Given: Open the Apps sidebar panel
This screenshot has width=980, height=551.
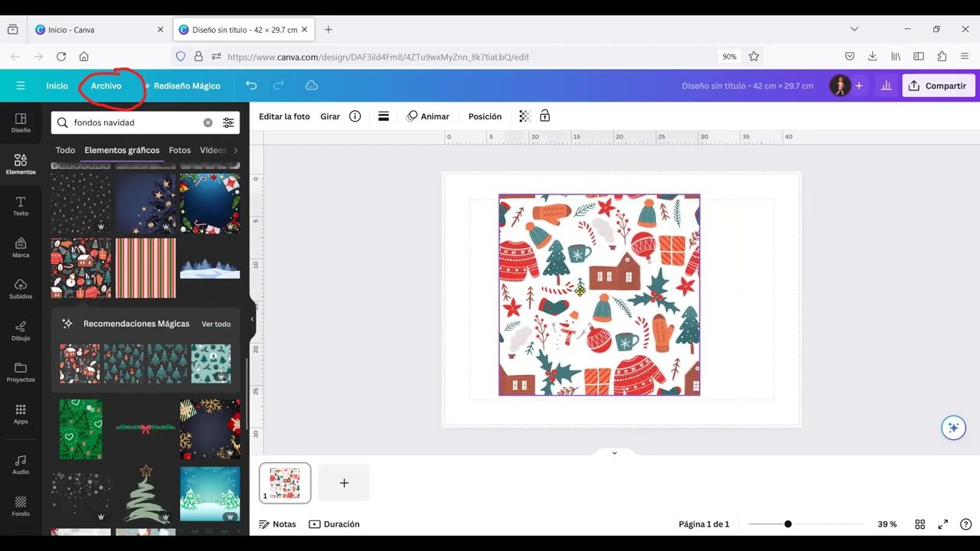Looking at the screenshot, I should coord(21,413).
